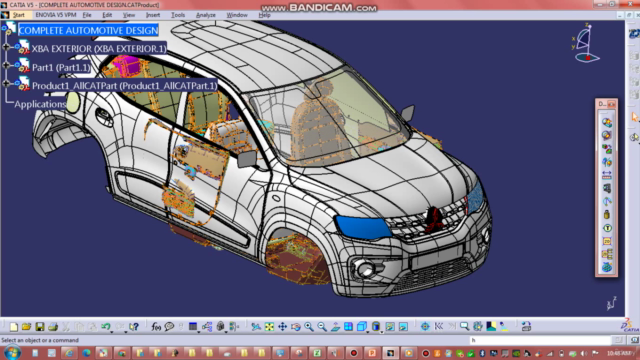The image size is (640, 360).
Task: Expand the Part1 (Part1.1) tree node
Action: pos(6,65)
